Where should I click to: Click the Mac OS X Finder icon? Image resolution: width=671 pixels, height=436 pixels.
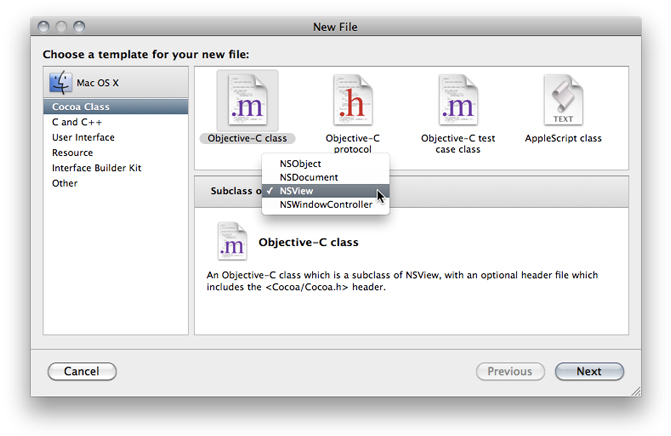[x=61, y=82]
